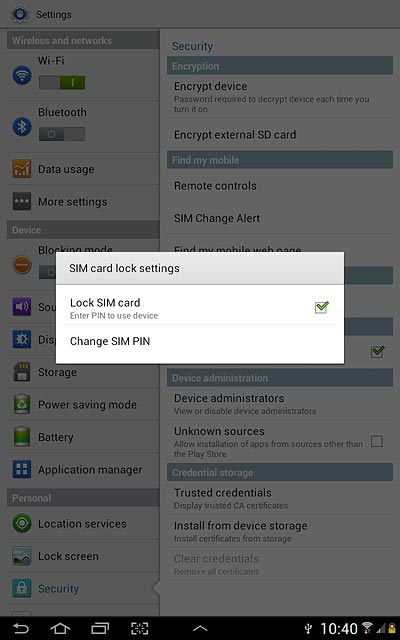Image resolution: width=400 pixels, height=640 pixels.
Task: Open Application manager grid icon
Action: coord(22,469)
